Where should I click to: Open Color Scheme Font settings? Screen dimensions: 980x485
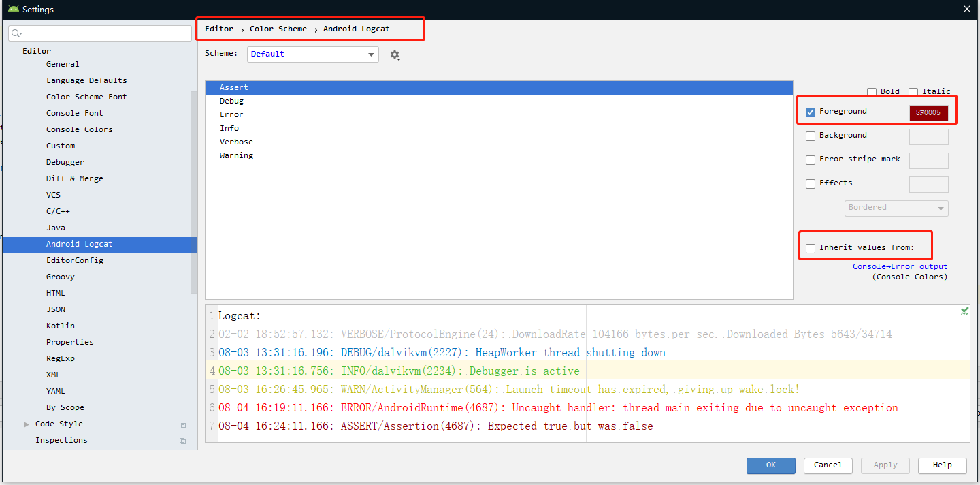[86, 97]
